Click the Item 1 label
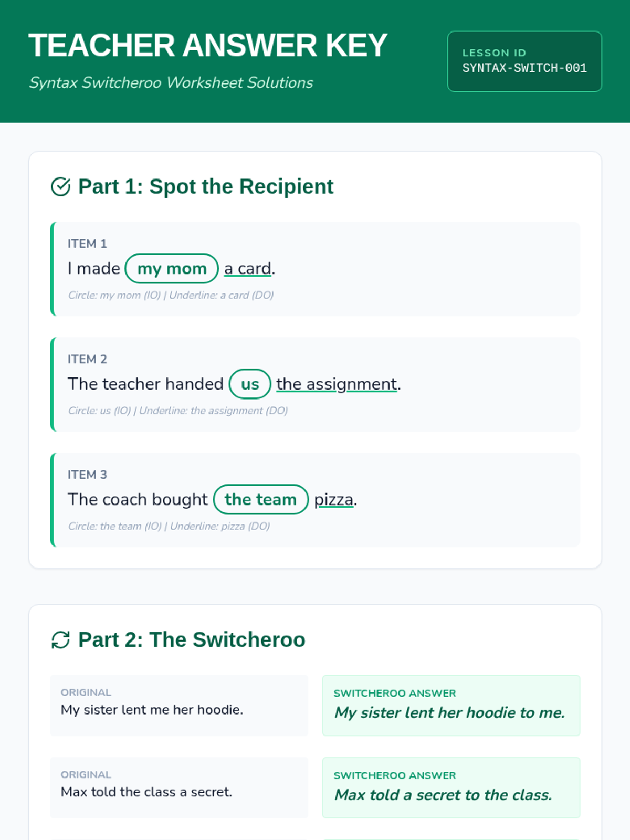The height and width of the screenshot is (840, 630). click(87, 244)
